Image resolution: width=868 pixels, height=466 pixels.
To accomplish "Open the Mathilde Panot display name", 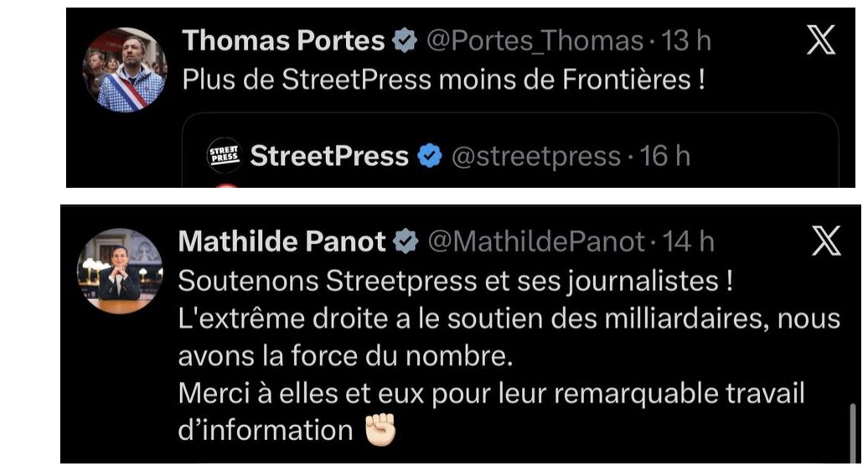I will [282, 242].
